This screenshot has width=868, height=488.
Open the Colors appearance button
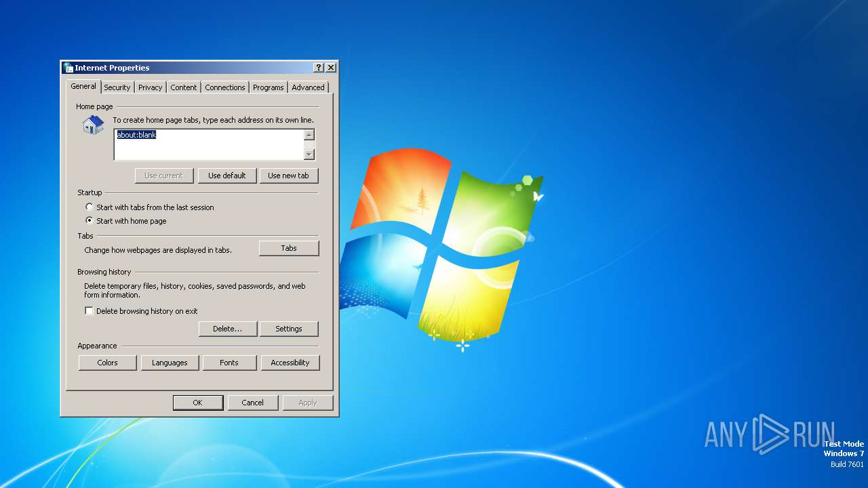coord(107,363)
